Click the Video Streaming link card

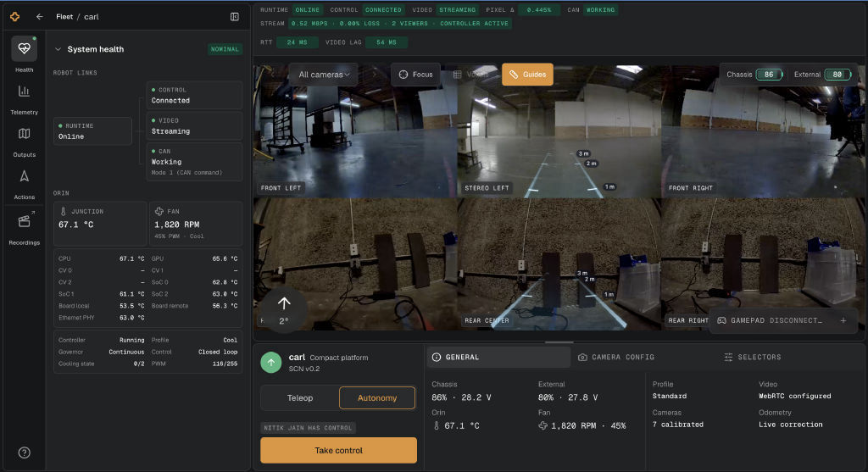click(194, 126)
